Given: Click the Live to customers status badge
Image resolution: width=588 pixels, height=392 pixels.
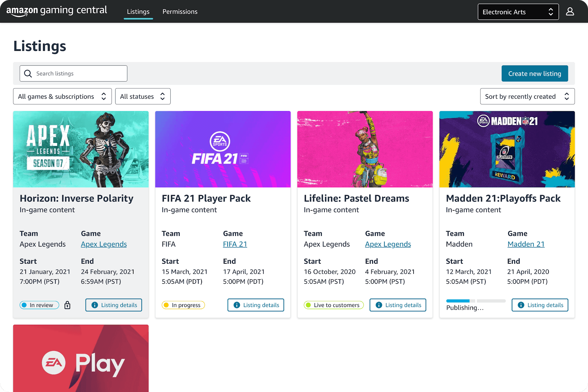Looking at the screenshot, I should [x=333, y=305].
